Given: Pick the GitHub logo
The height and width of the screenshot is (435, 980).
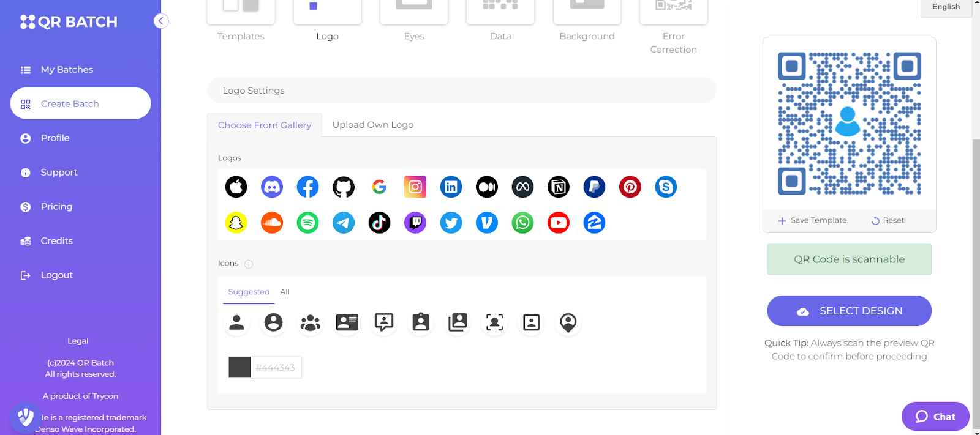Looking at the screenshot, I should (x=344, y=187).
